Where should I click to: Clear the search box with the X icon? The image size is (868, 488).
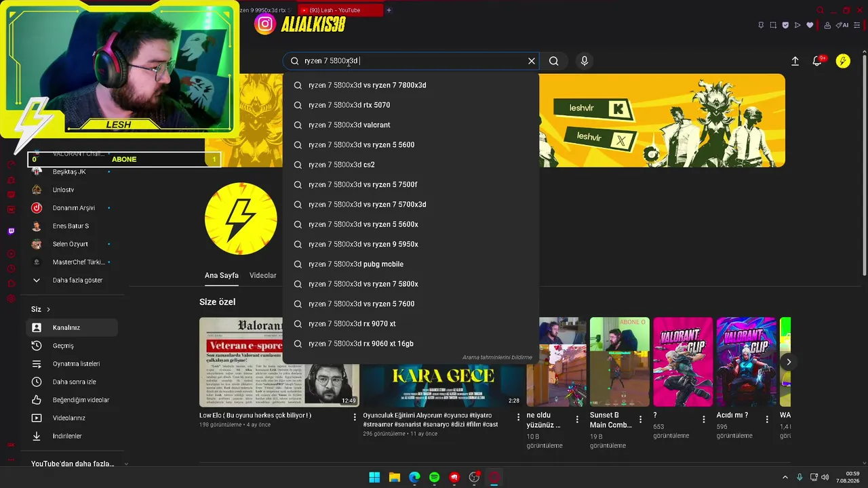[532, 61]
